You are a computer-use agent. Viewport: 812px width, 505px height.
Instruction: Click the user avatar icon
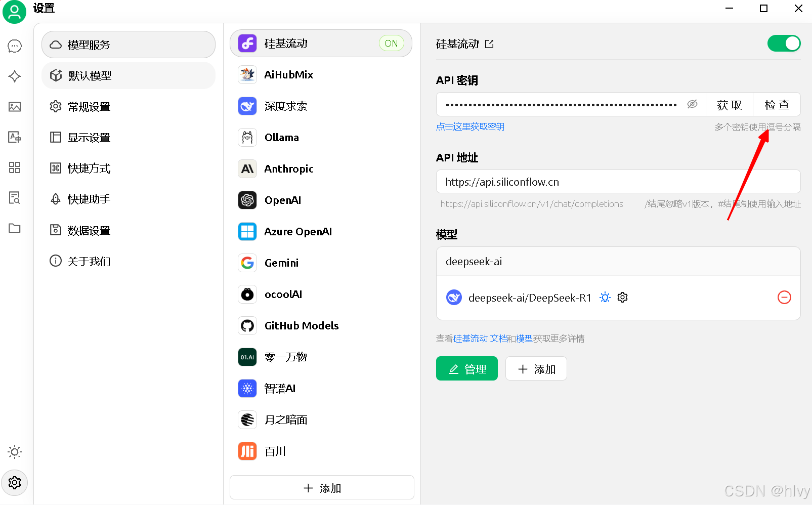(x=14, y=12)
